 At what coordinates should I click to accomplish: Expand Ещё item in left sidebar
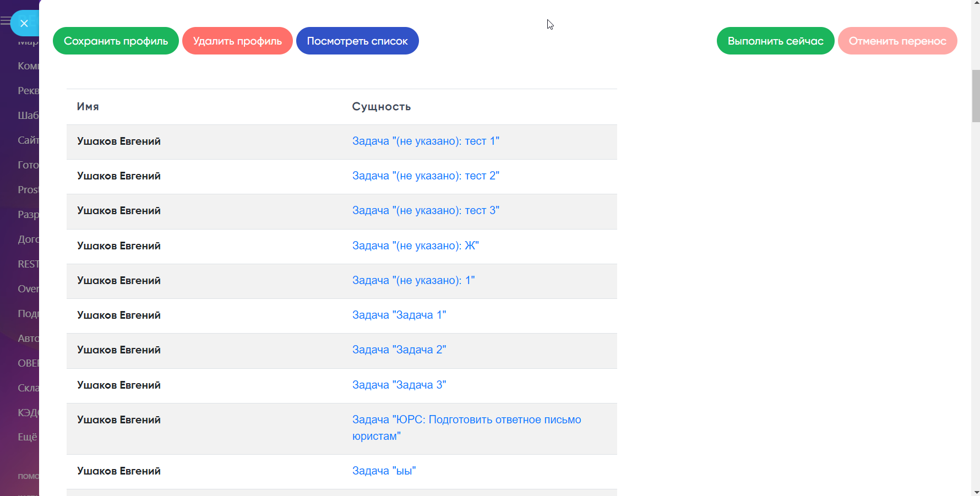28,437
